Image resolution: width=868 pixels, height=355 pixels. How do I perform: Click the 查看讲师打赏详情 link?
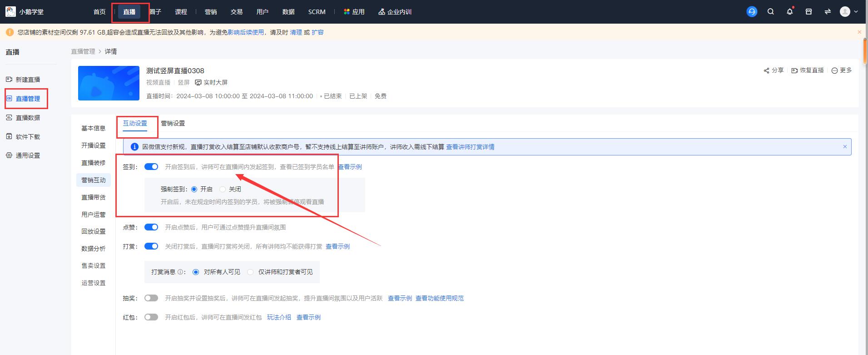[x=470, y=147]
